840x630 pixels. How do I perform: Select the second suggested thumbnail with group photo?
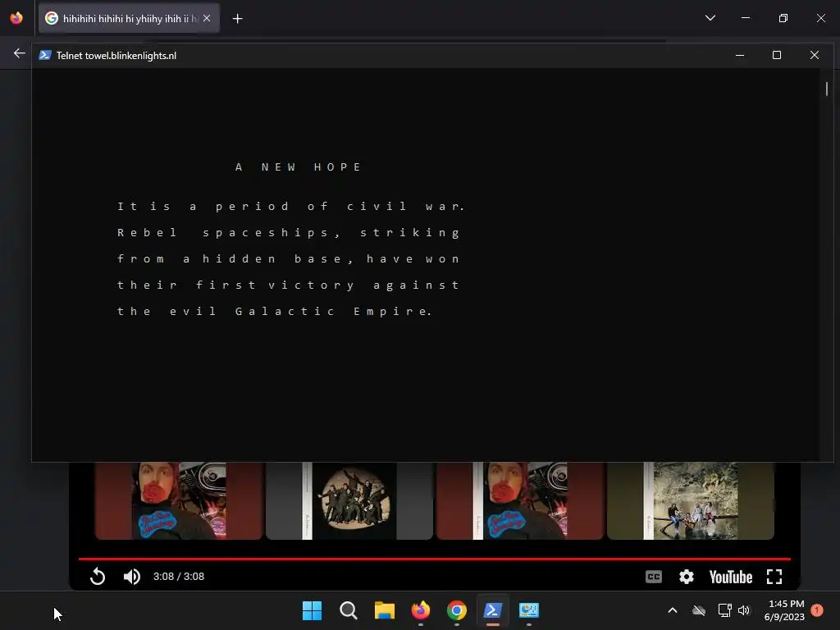349,501
